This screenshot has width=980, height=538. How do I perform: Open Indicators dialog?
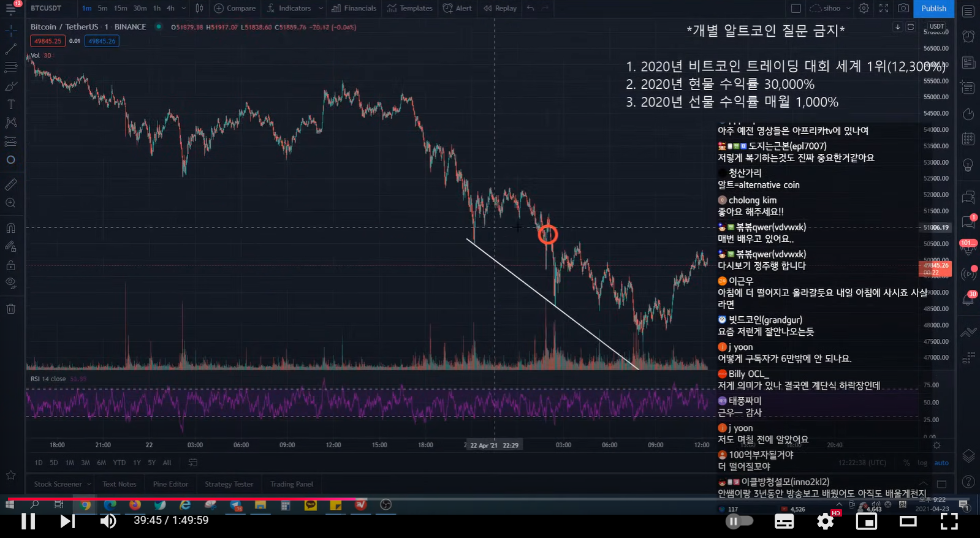(289, 9)
